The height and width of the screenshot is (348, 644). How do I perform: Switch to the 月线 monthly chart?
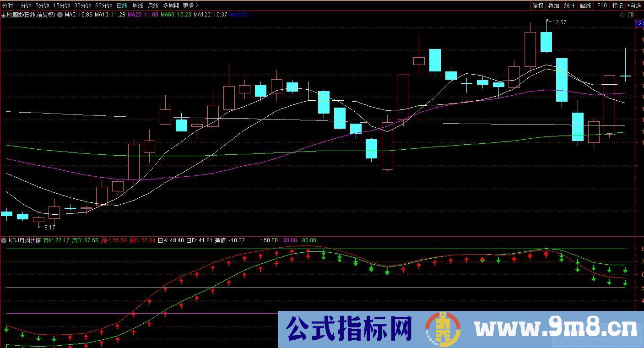tap(153, 5)
